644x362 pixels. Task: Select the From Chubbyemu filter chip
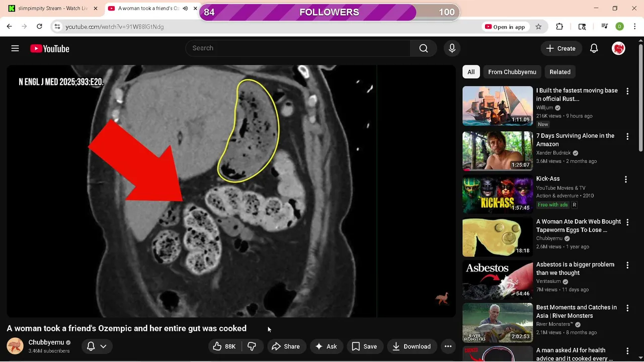click(512, 72)
